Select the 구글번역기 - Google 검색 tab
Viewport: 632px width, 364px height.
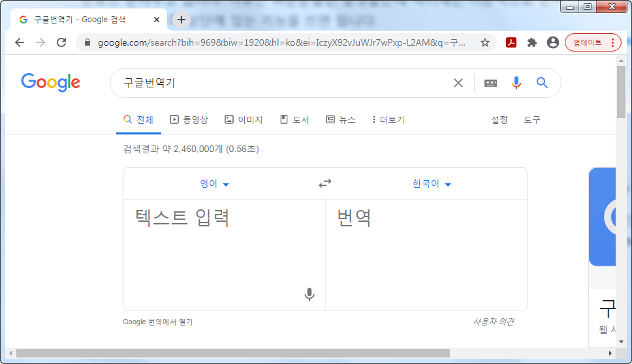(x=87, y=20)
